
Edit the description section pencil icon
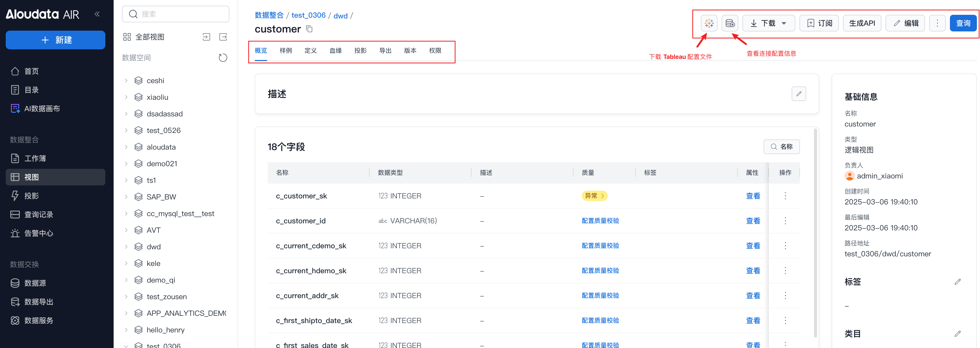[x=798, y=94]
